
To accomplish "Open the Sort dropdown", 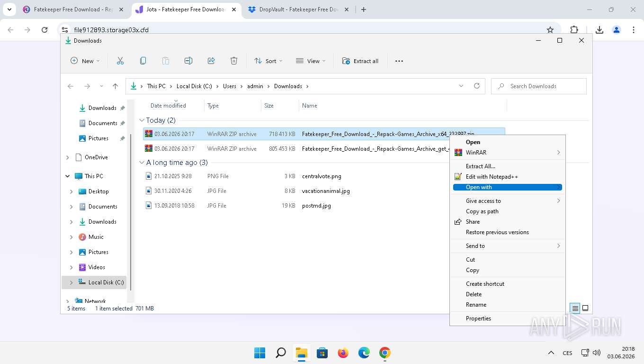I will pos(268,61).
